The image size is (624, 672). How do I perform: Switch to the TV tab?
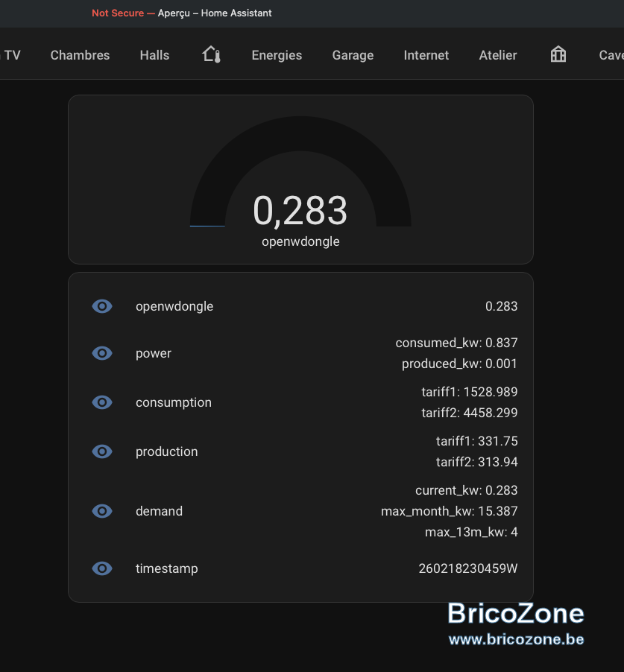coord(12,55)
